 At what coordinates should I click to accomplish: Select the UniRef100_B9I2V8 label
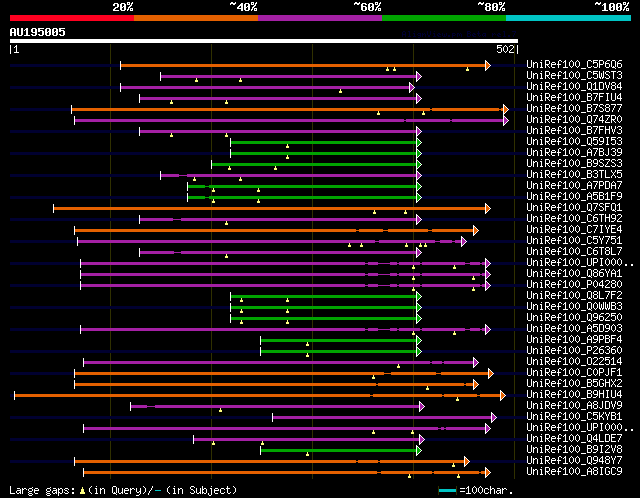pyautogui.click(x=574, y=450)
